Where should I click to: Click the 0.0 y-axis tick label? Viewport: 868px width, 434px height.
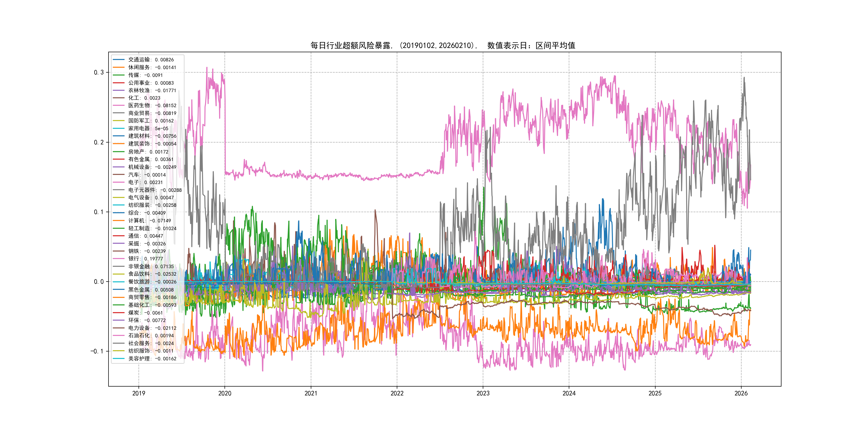98,282
